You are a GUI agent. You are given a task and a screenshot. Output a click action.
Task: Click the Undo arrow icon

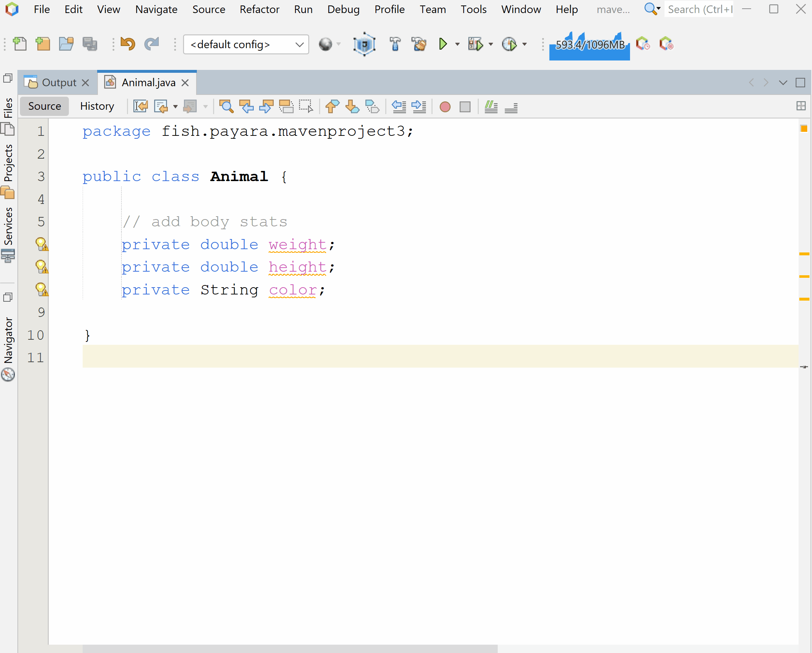click(x=128, y=45)
